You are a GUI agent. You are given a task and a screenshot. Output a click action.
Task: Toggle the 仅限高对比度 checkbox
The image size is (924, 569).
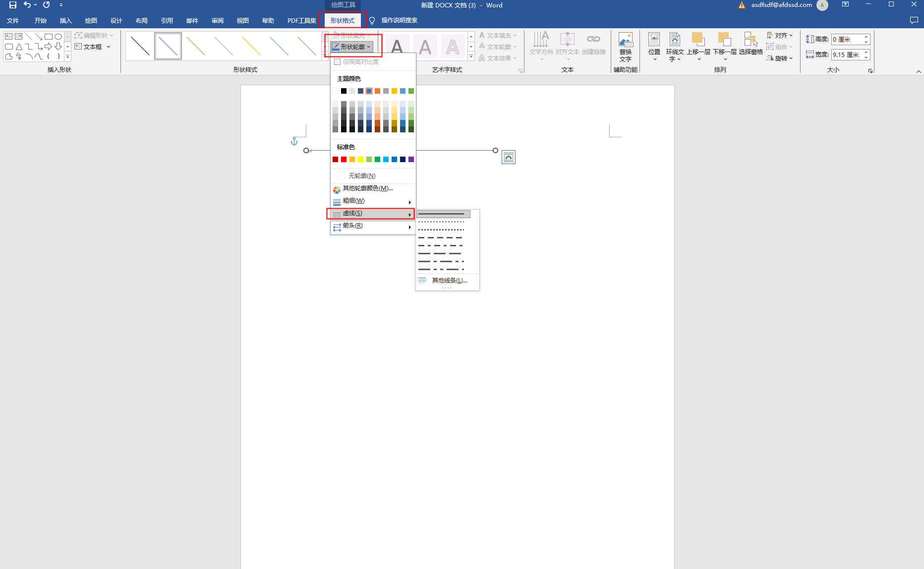coord(338,62)
